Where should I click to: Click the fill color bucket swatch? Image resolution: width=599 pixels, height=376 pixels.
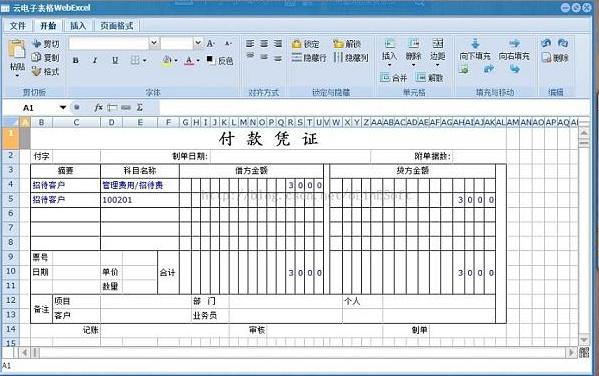[167, 60]
